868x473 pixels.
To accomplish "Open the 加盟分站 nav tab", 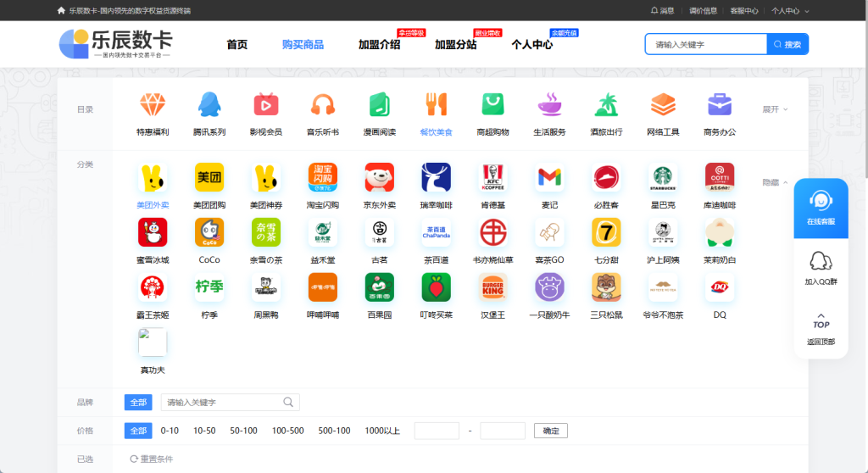I will click(455, 44).
